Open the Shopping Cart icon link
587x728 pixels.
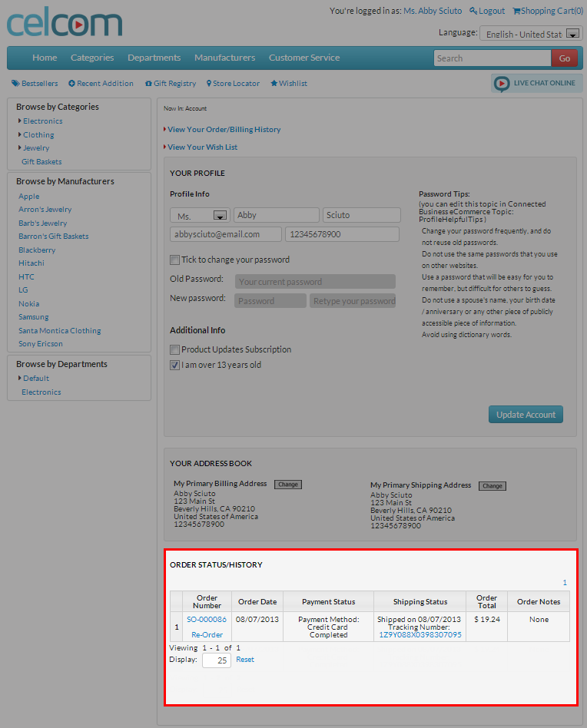(x=516, y=11)
